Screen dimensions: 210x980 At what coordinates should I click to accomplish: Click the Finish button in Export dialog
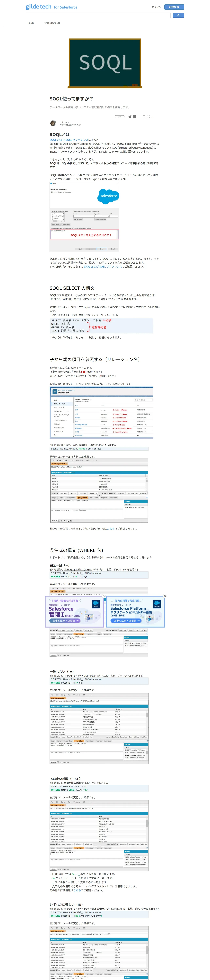[x=102, y=249]
